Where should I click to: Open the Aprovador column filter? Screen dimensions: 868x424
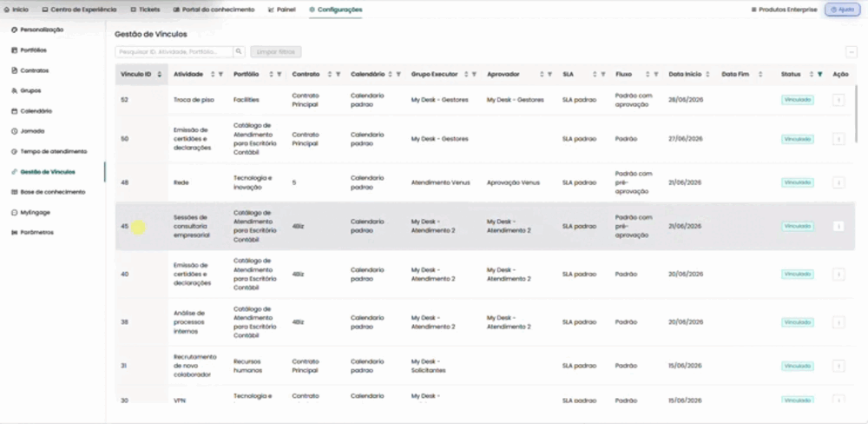point(549,74)
